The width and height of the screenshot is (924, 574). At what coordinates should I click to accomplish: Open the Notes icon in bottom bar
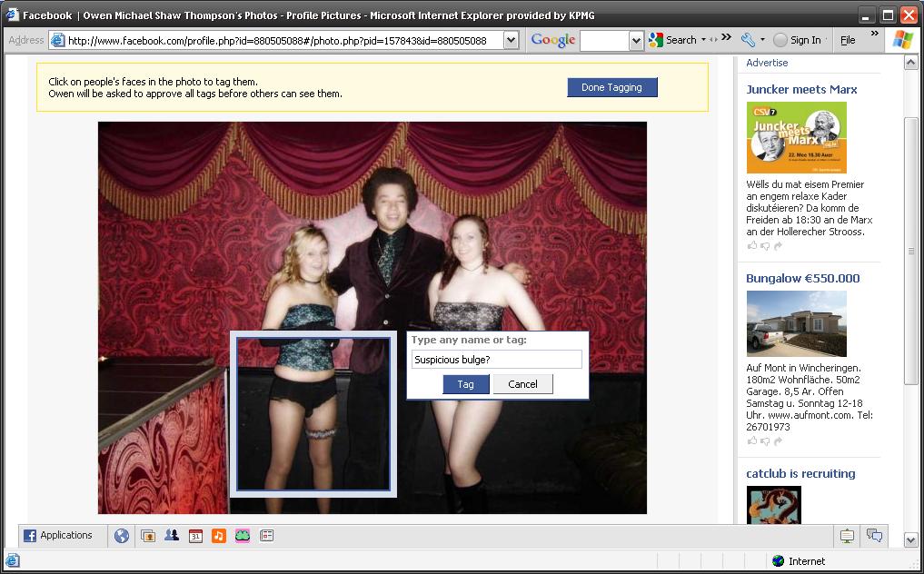tap(266, 536)
